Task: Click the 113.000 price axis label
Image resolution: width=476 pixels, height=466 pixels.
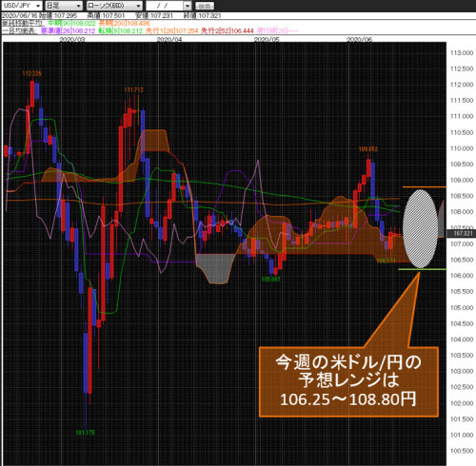Action: tap(462, 53)
